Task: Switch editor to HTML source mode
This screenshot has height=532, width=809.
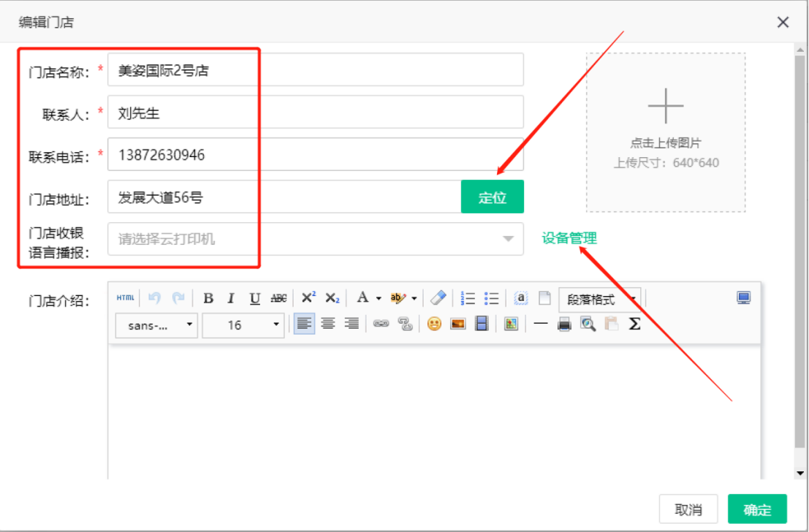Action: coord(125,298)
